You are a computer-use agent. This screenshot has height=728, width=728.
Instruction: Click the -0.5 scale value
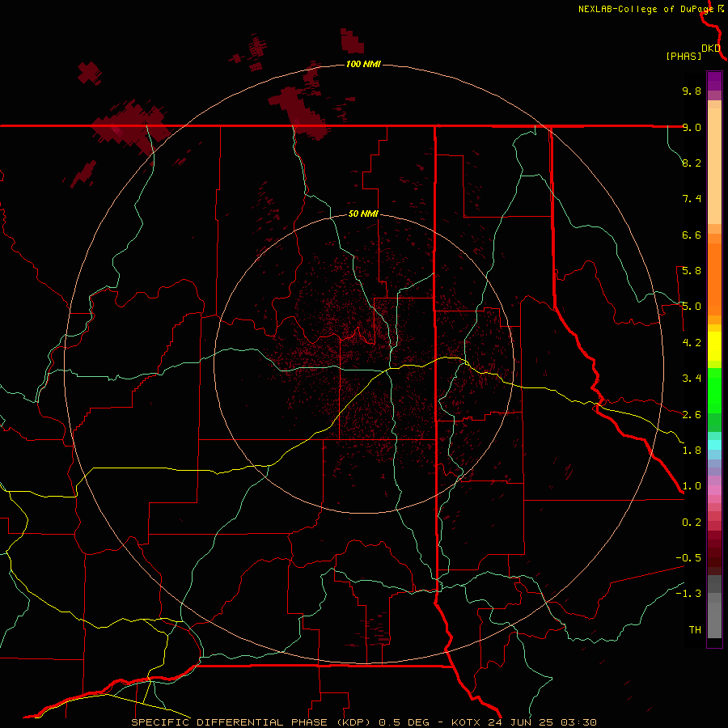coord(688,558)
